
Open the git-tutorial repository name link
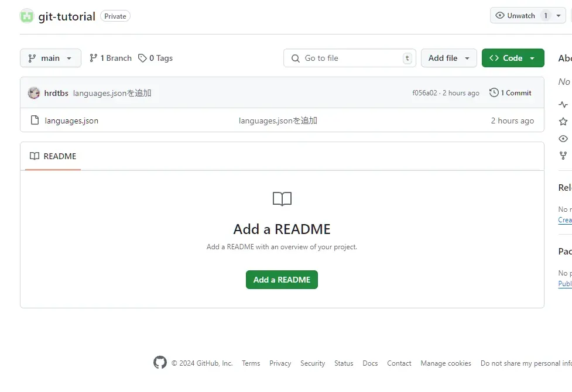click(x=67, y=16)
